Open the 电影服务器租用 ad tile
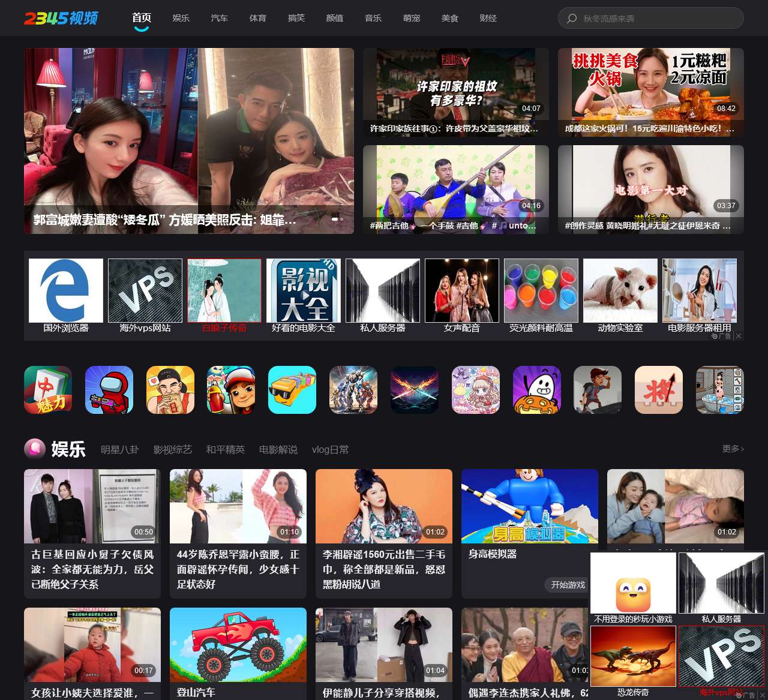The width and height of the screenshot is (768, 700). coord(700,296)
